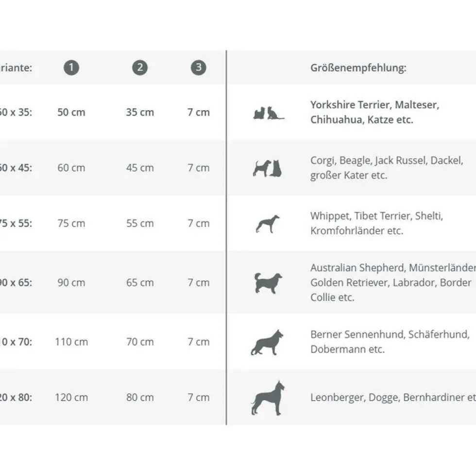Click the beagle and cat silhouette icon
The image size is (476, 476).
[268, 168]
